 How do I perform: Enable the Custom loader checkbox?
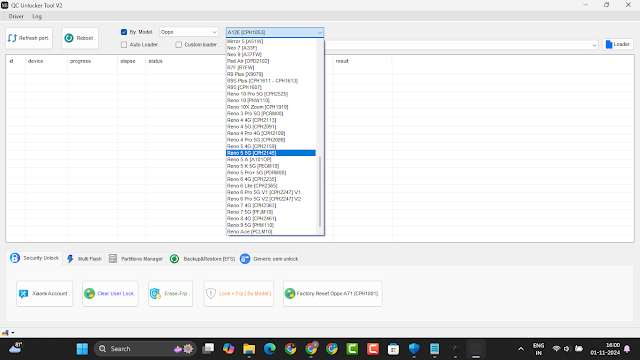pyautogui.click(x=178, y=44)
